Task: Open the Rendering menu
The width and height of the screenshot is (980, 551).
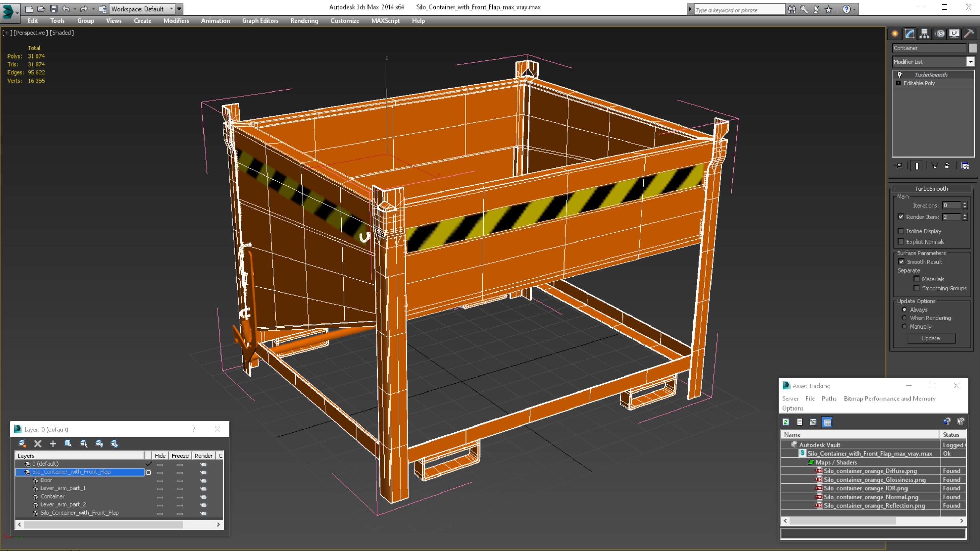Action: (304, 21)
